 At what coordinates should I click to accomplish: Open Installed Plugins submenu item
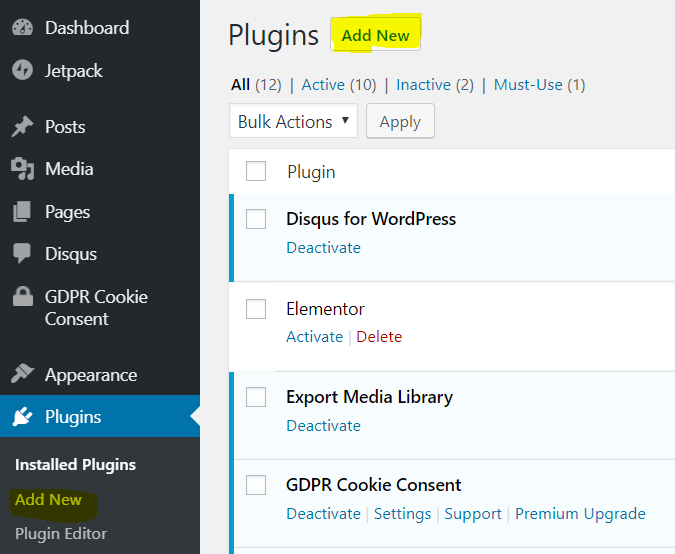[x=76, y=465]
